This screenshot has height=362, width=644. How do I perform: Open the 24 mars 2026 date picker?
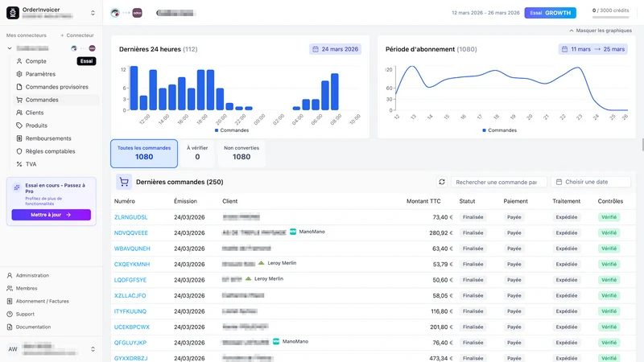click(x=335, y=49)
